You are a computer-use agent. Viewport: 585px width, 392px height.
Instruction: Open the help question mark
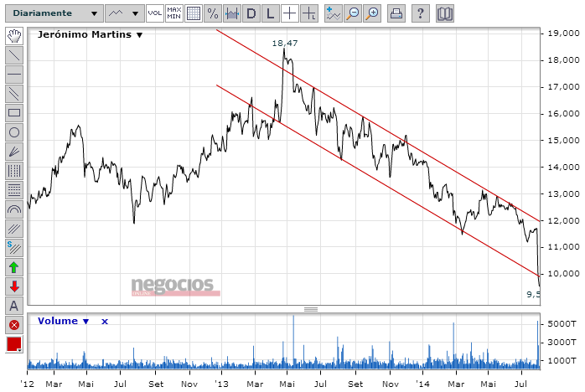(x=421, y=13)
